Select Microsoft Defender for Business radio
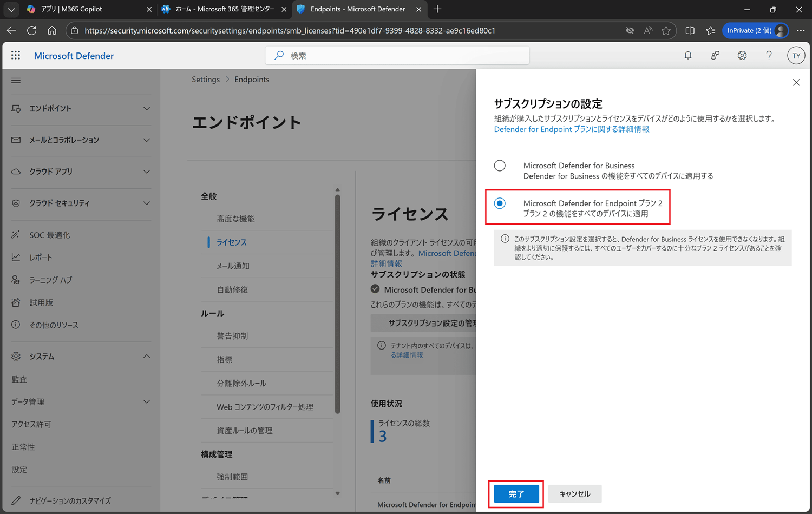The image size is (812, 514). (500, 166)
